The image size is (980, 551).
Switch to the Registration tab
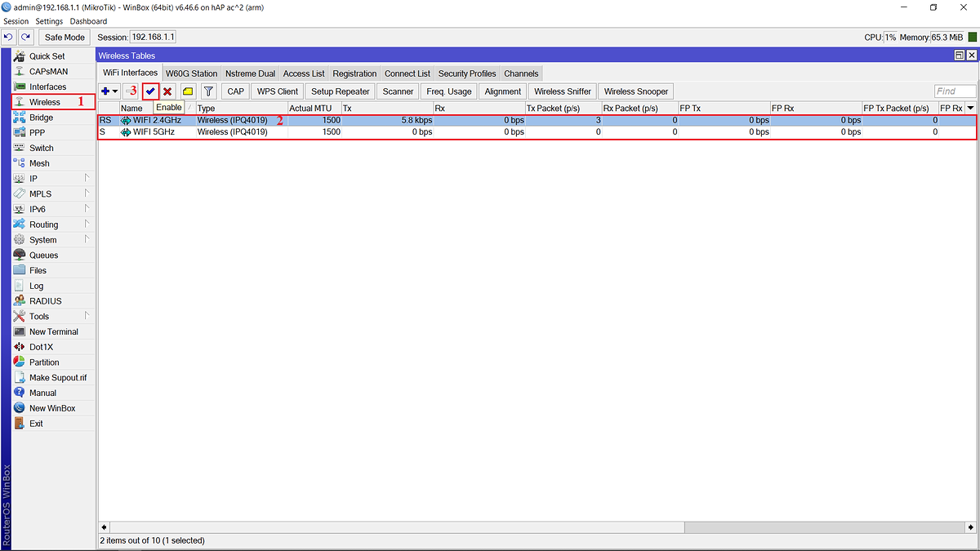[x=354, y=73]
